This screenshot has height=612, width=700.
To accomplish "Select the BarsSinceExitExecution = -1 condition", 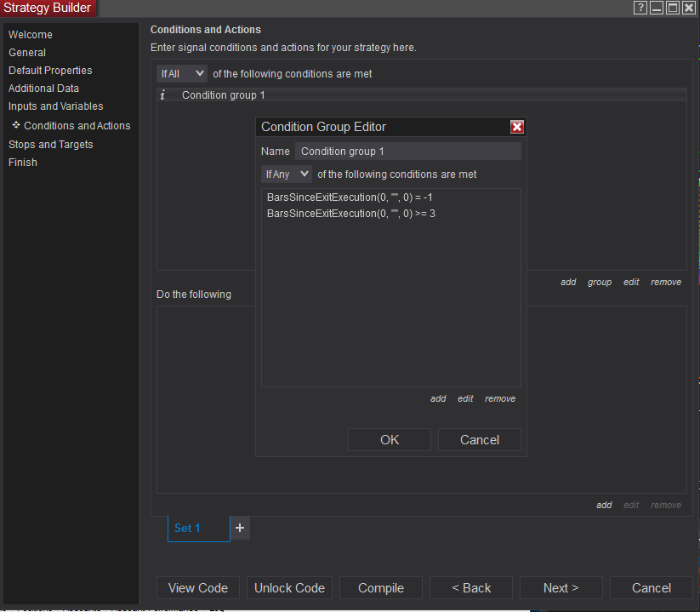I will point(350,197).
